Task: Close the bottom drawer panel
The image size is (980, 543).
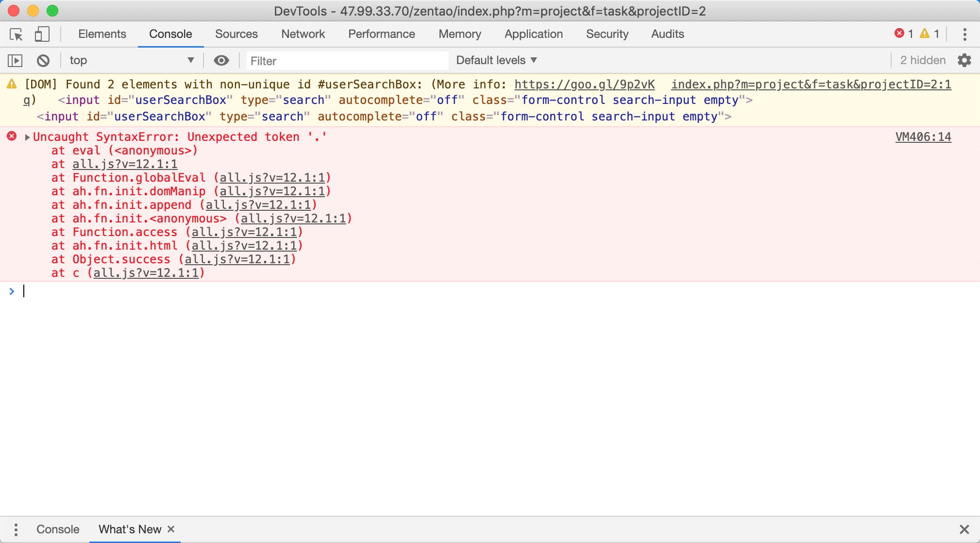Action: click(x=964, y=529)
